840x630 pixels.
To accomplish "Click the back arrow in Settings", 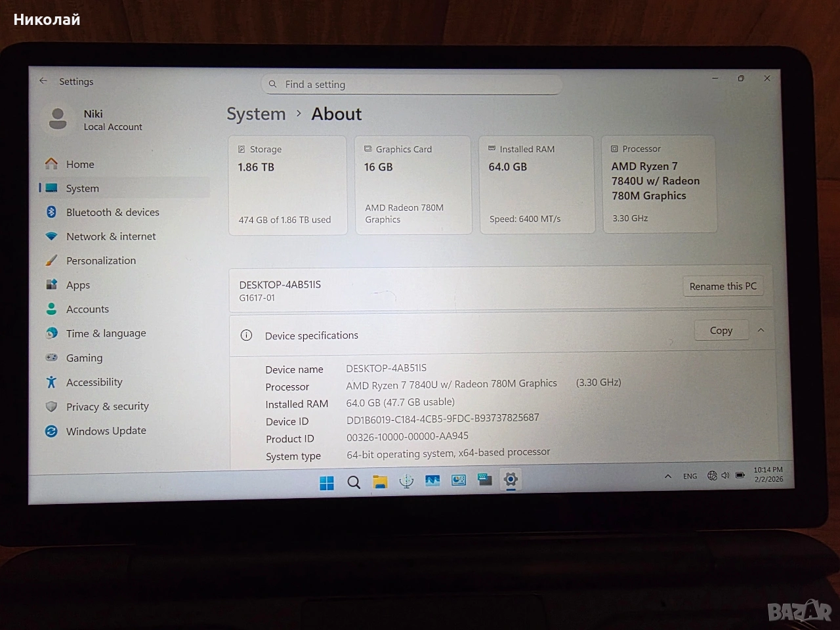I will pos(43,81).
